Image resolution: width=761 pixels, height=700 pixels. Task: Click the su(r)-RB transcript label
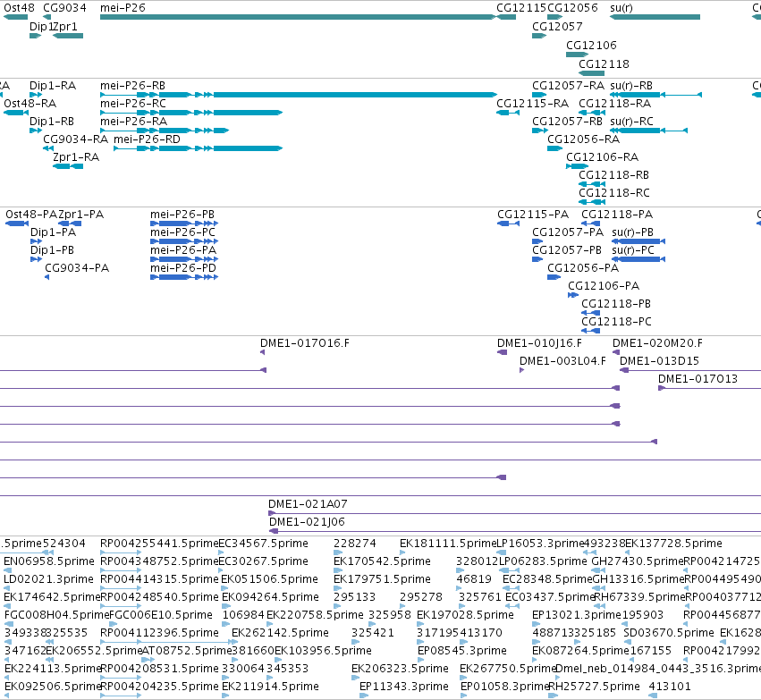pos(631,86)
